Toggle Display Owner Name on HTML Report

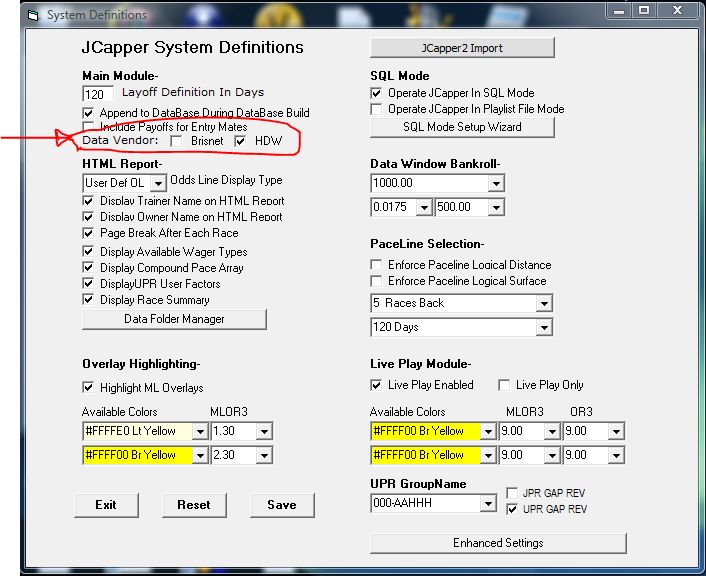click(88, 217)
